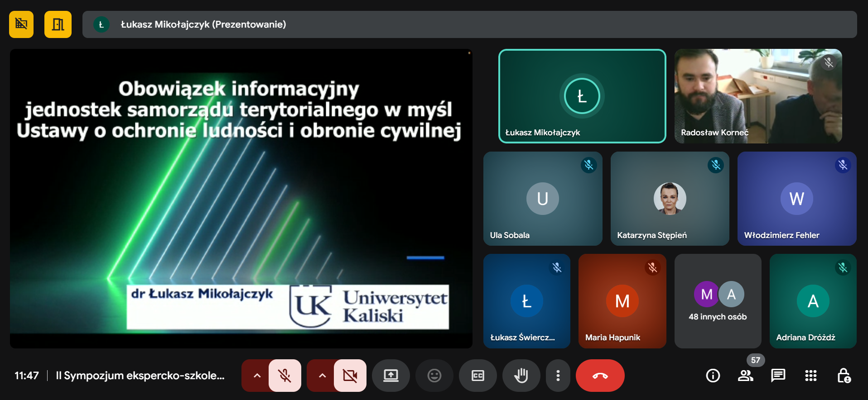This screenshot has width=868, height=400.
Task: Leave the call with red hang-up button
Action: coord(600,376)
